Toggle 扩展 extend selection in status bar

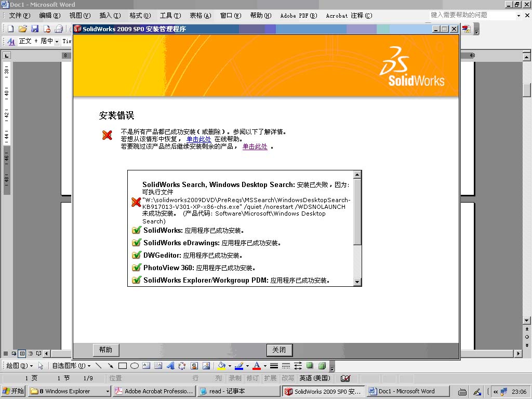pyautogui.click(x=270, y=378)
